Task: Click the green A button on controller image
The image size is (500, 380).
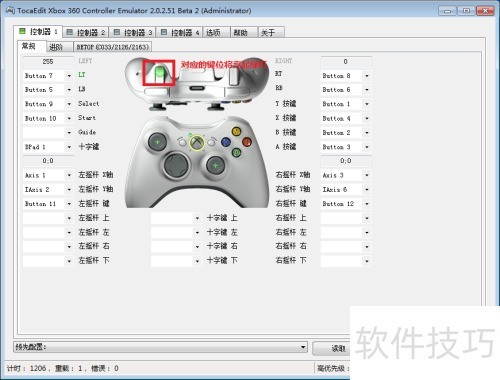Action: (236, 153)
